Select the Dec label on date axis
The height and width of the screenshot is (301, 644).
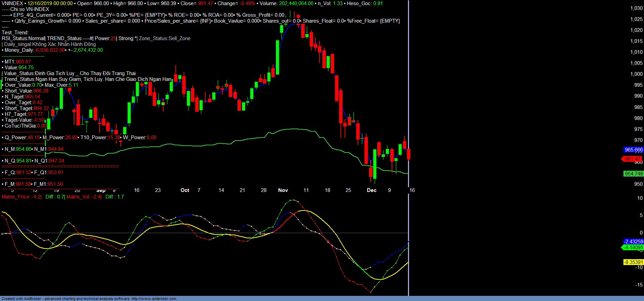371,190
